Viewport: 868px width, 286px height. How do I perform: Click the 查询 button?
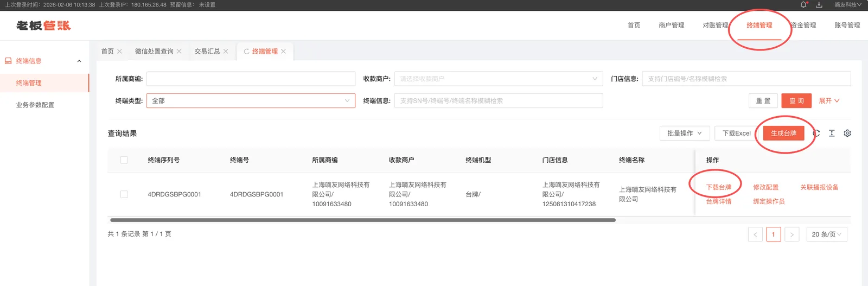click(x=796, y=101)
